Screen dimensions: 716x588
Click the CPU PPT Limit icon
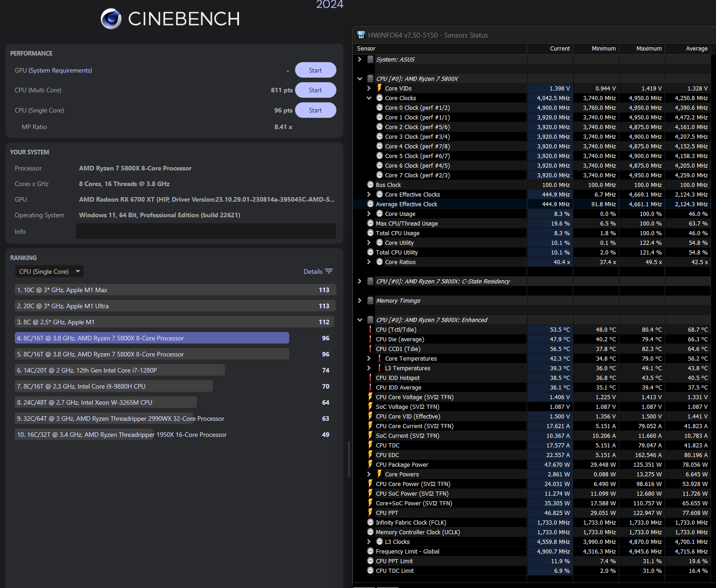[370, 561]
